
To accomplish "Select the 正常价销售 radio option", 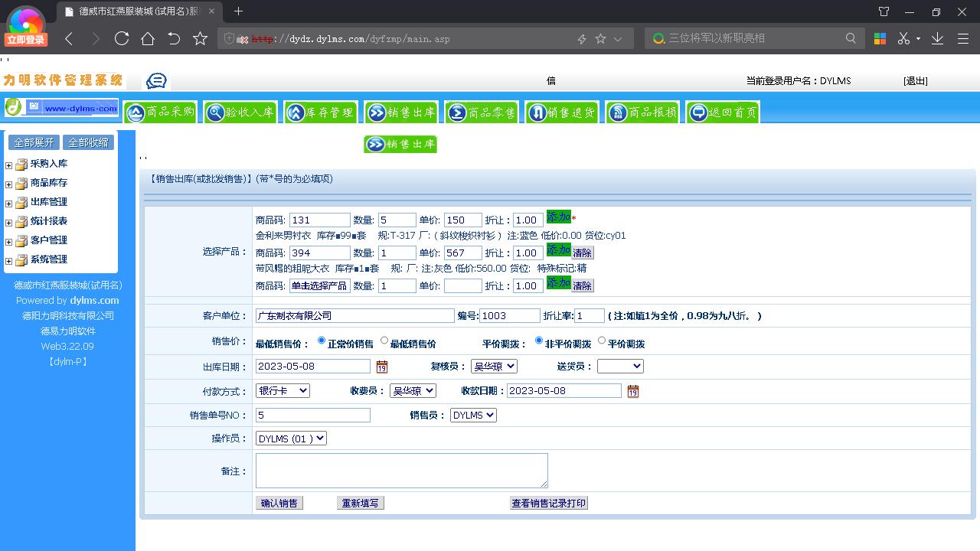I will coord(321,341).
